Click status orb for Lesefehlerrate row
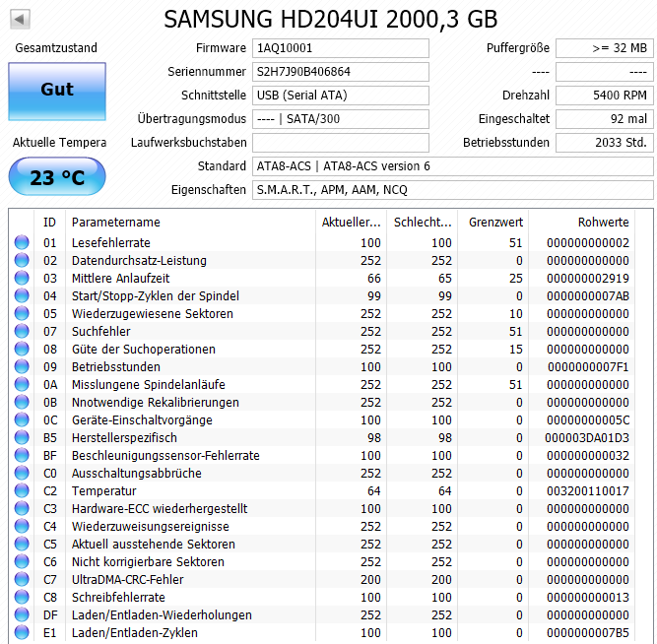The height and width of the screenshot is (644, 657). [x=22, y=242]
